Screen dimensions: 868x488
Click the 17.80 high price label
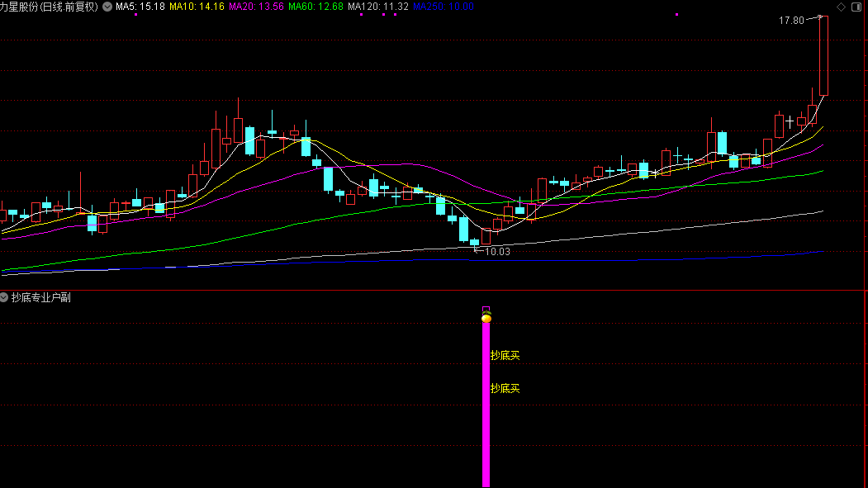tap(791, 21)
